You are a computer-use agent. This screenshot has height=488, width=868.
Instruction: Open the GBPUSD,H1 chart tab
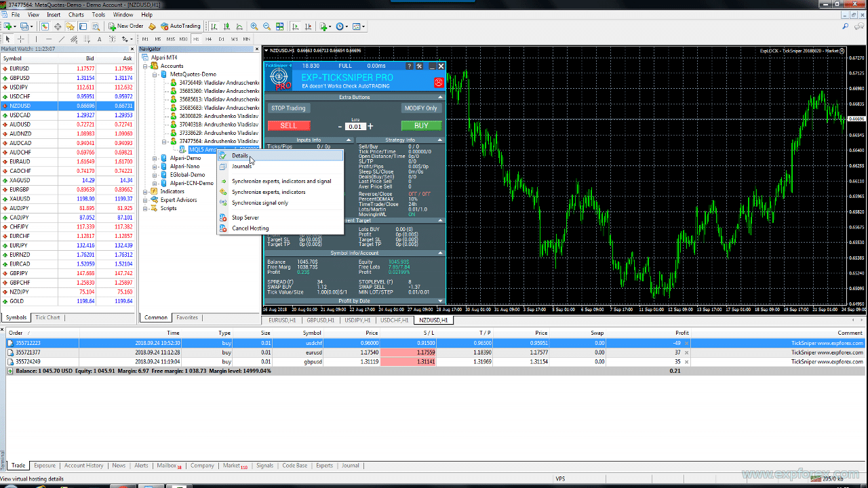point(320,320)
